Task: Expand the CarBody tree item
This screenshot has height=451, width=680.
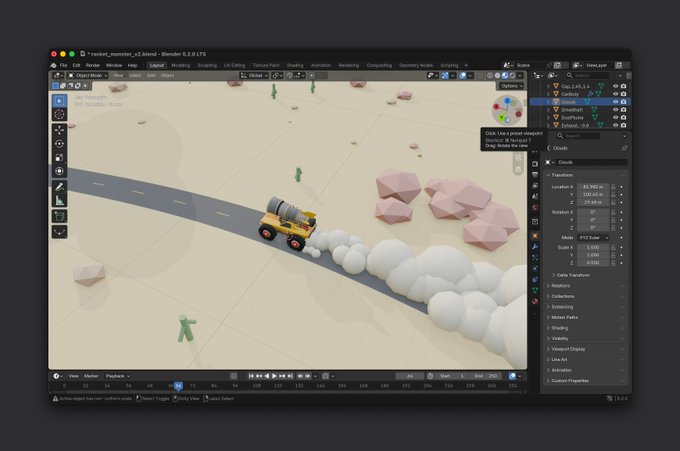Action: coord(548,94)
